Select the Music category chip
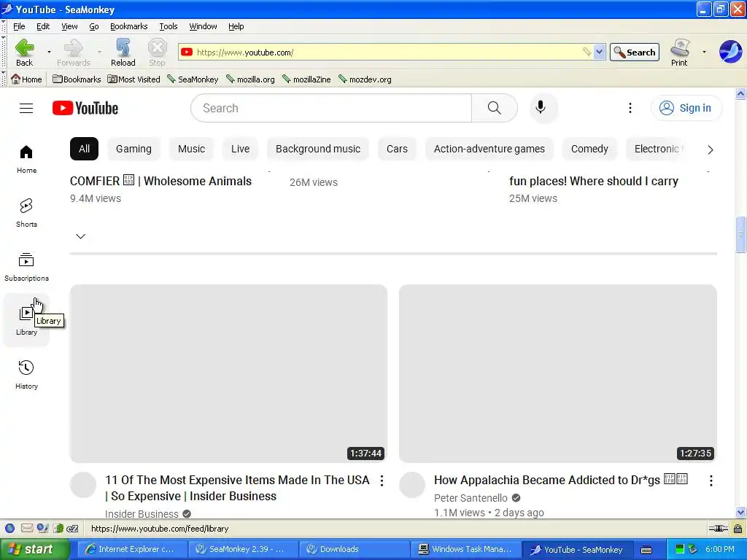Screen dimensions: 747x560 click(x=191, y=149)
